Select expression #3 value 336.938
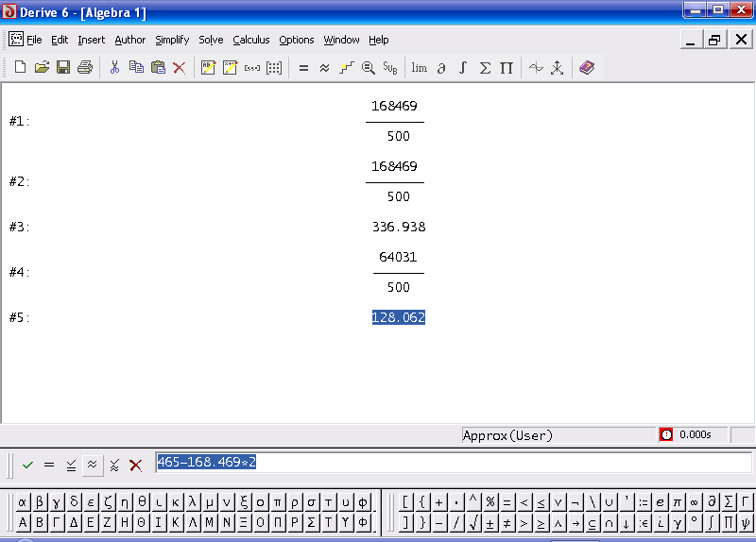This screenshot has width=756, height=542. 399,227
